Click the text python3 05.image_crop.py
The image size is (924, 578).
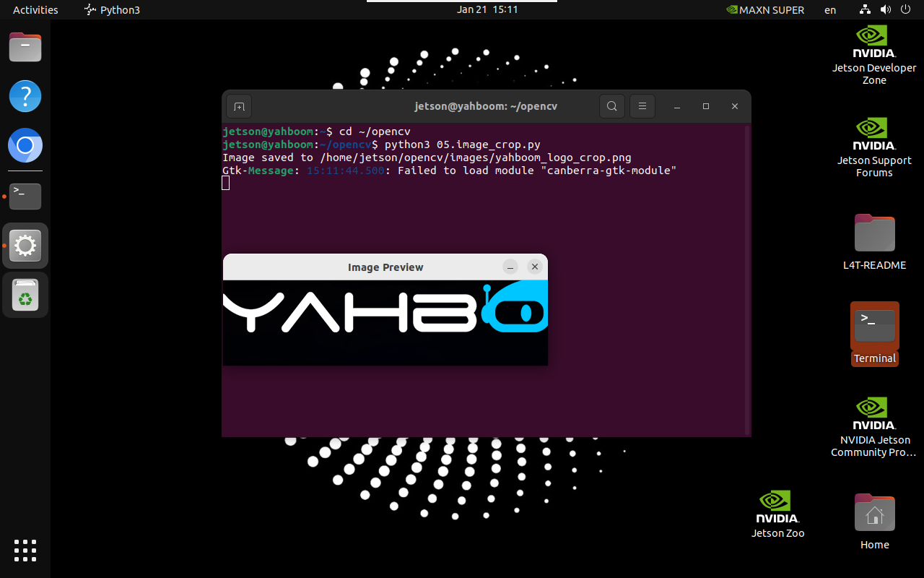click(x=462, y=144)
